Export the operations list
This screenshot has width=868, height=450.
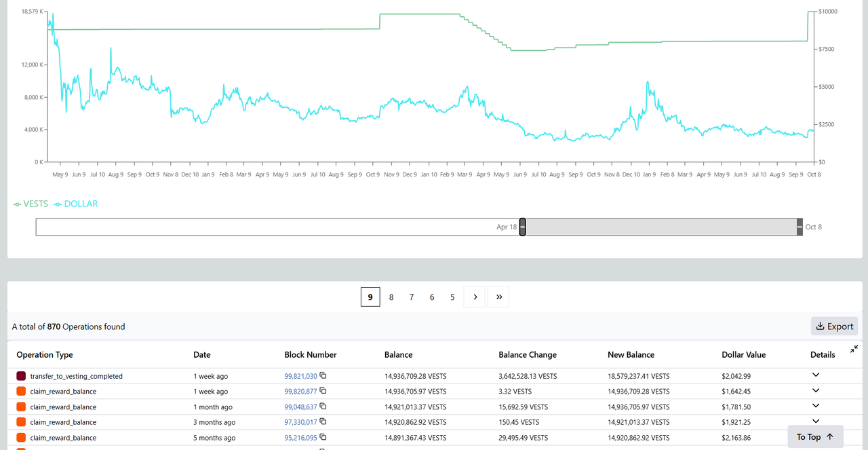pyautogui.click(x=834, y=326)
